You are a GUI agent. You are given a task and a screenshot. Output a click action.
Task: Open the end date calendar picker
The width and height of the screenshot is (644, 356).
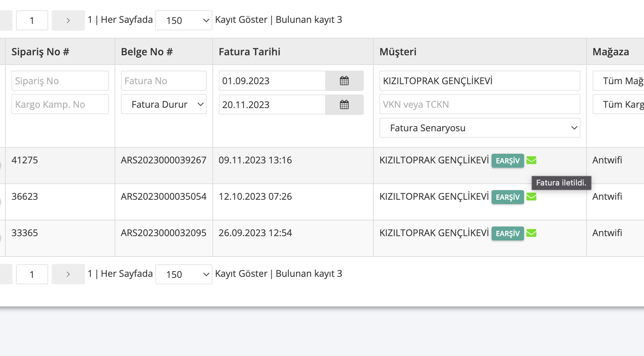(x=344, y=105)
